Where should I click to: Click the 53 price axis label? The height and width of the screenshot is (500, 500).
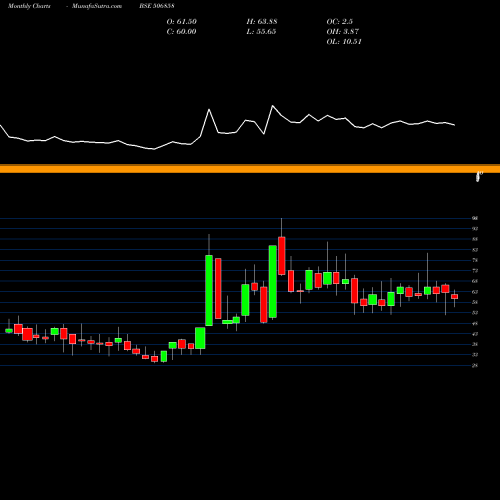(x=475, y=313)
